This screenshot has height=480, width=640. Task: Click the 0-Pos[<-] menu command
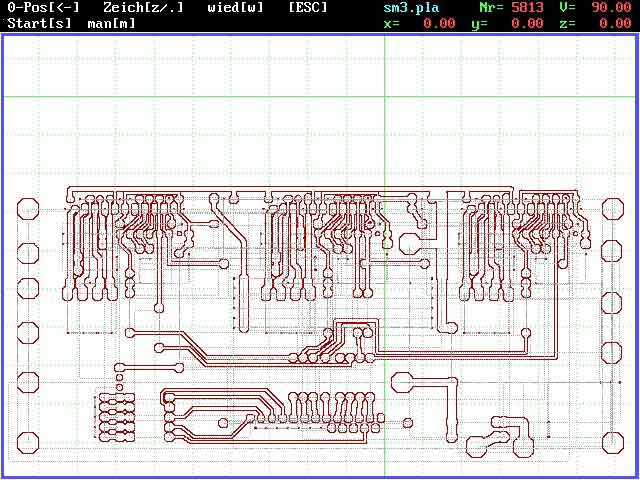point(43,7)
